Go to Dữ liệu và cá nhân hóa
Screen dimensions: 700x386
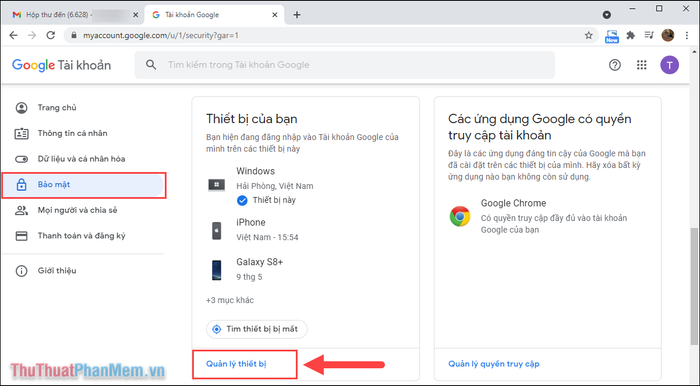pos(83,159)
